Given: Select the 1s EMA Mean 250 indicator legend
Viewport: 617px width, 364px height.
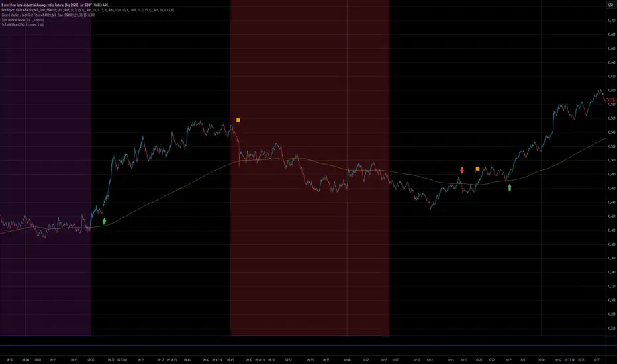Looking at the screenshot, I should 23,24.
